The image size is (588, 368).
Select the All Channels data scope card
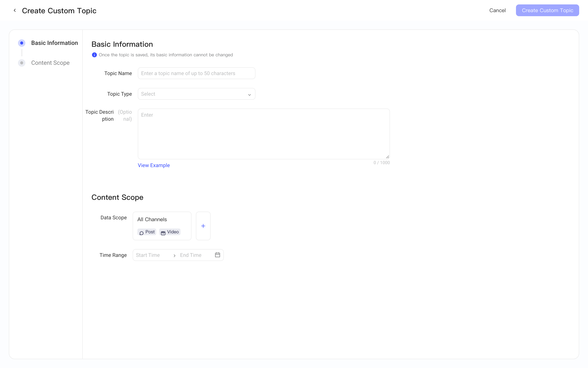pos(162,226)
